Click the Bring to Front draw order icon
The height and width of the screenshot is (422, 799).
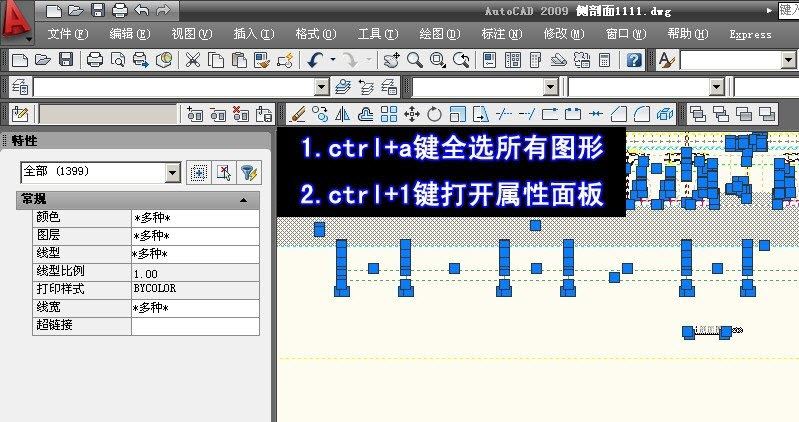click(698, 114)
